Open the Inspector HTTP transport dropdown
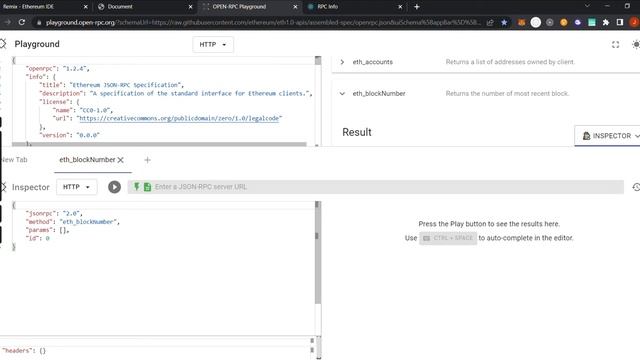Screen dimensions: 640x360 [x=76, y=187]
